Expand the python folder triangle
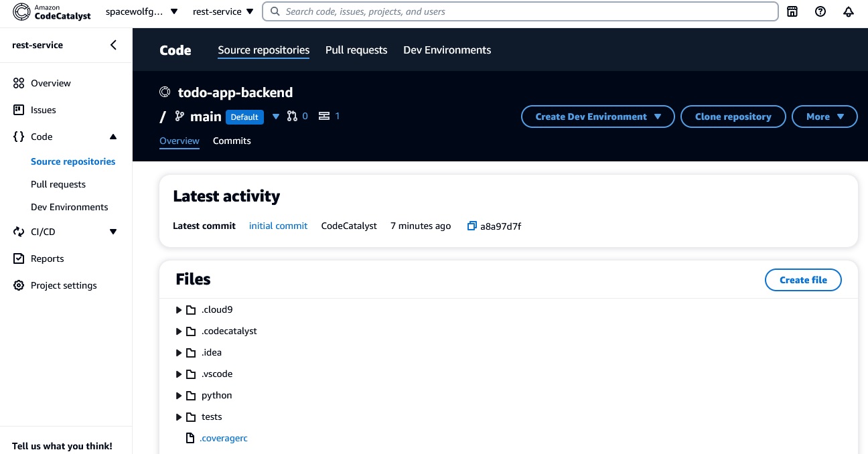 click(x=179, y=396)
